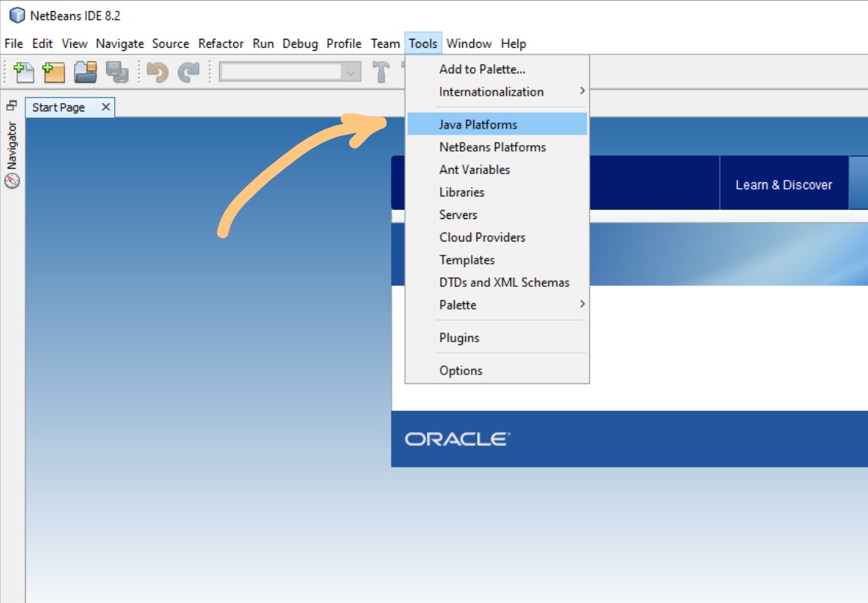Click the restore window group icon
This screenshot has height=603, width=868.
tap(12, 105)
